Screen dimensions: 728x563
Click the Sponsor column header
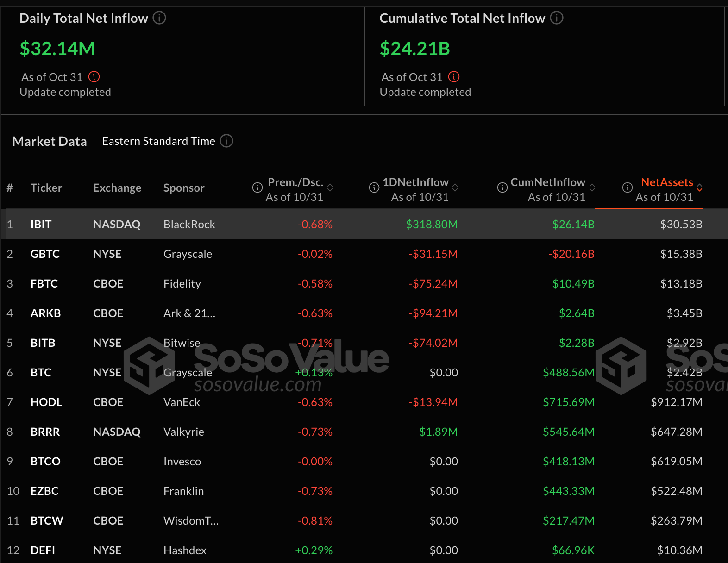[184, 188]
